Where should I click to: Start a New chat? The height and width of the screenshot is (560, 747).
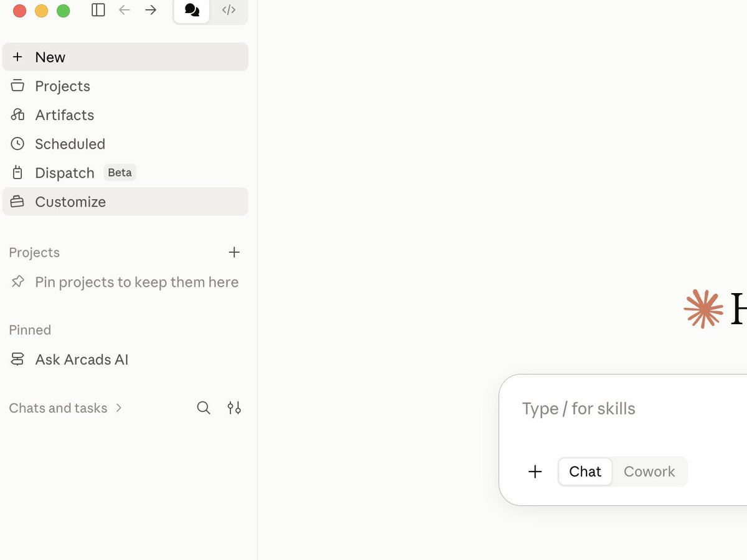click(x=125, y=57)
